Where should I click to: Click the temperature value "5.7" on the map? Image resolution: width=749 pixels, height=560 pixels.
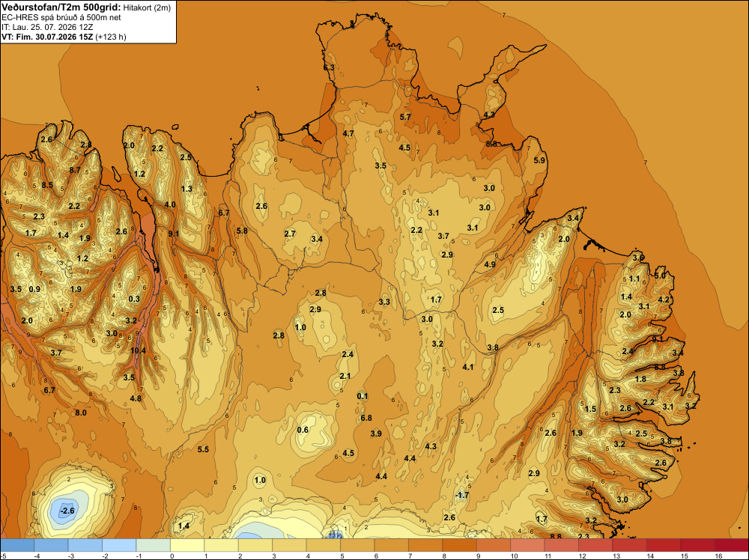pyautogui.click(x=405, y=117)
